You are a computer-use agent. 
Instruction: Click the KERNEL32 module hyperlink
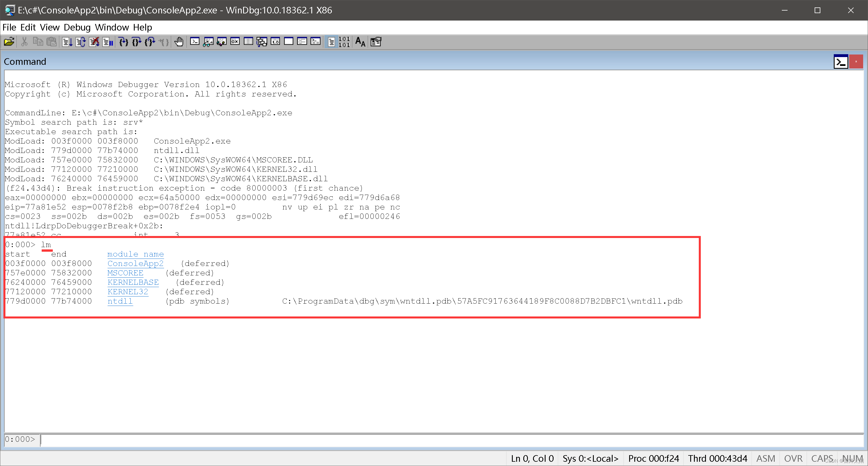pyautogui.click(x=128, y=291)
